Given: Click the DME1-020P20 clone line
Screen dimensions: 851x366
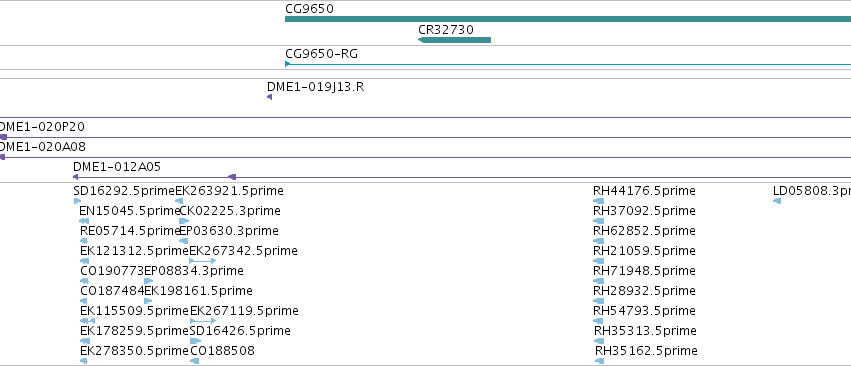Looking at the screenshot, I should click(x=426, y=137).
